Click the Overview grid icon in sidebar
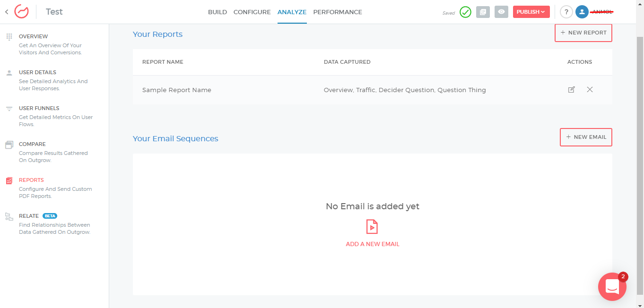Screen dimensions: 644x308 pyautogui.click(x=9, y=36)
